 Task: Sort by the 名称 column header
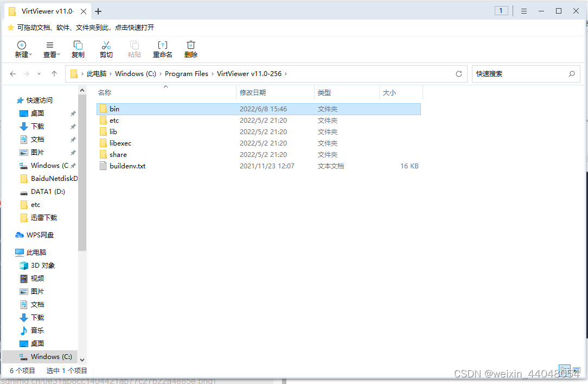coord(166,93)
